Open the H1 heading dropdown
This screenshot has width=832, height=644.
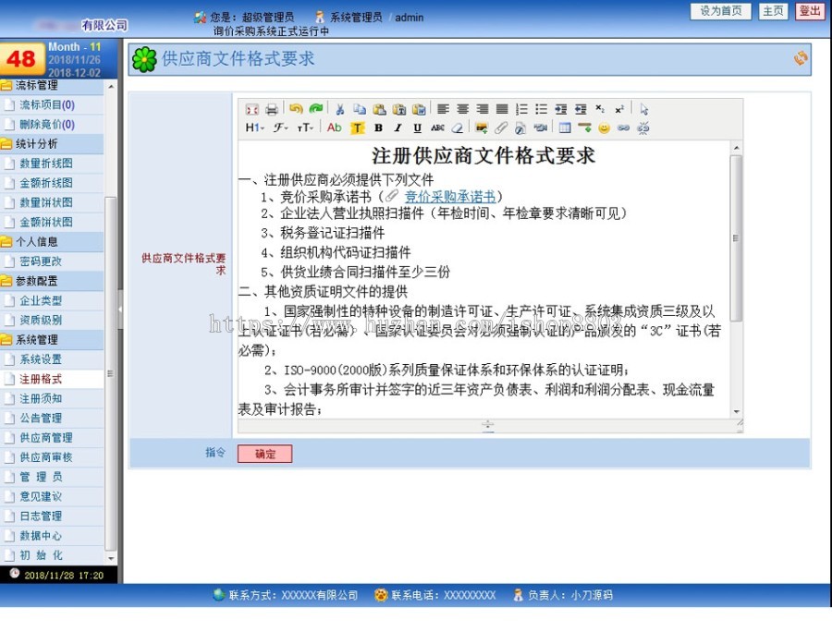[255, 128]
